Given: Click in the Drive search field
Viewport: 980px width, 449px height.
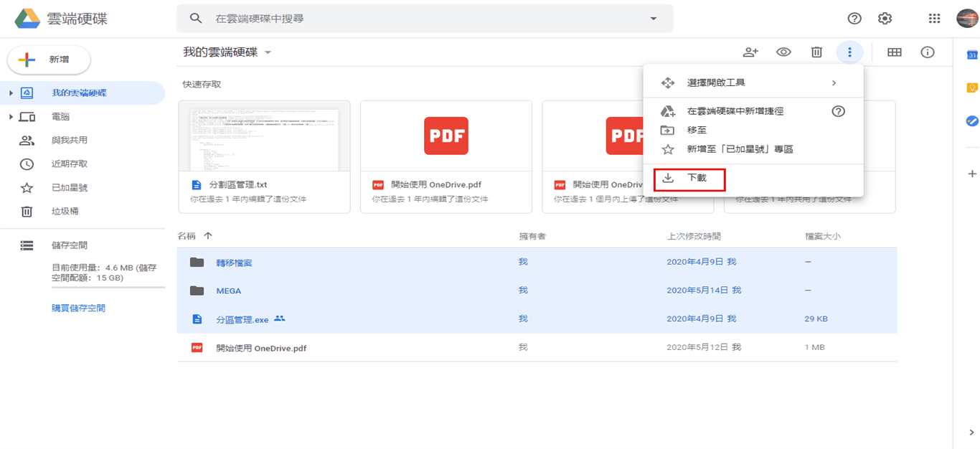Looking at the screenshot, I should point(425,19).
